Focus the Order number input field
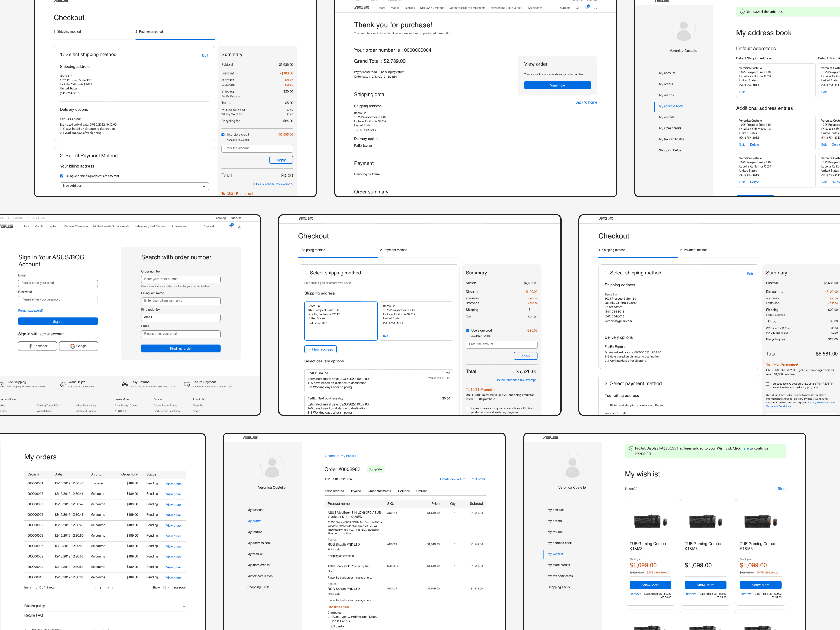Screen dimensions: 840x630 click(181, 280)
